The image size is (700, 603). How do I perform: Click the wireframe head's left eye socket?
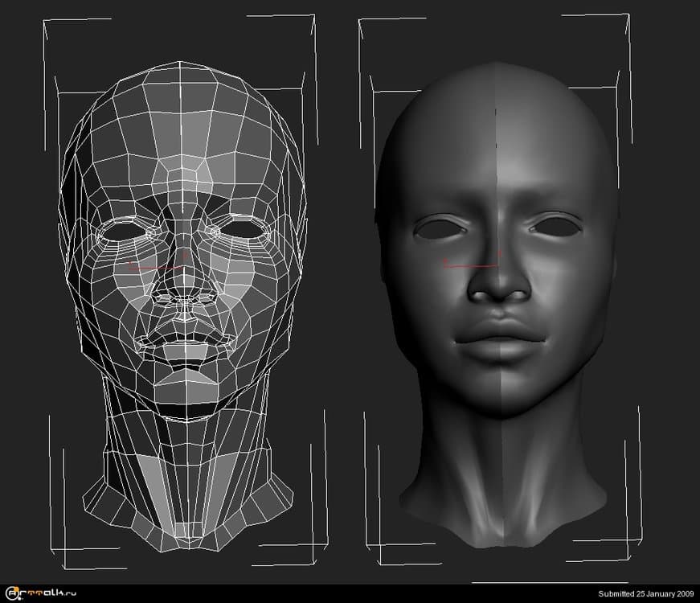tap(128, 229)
